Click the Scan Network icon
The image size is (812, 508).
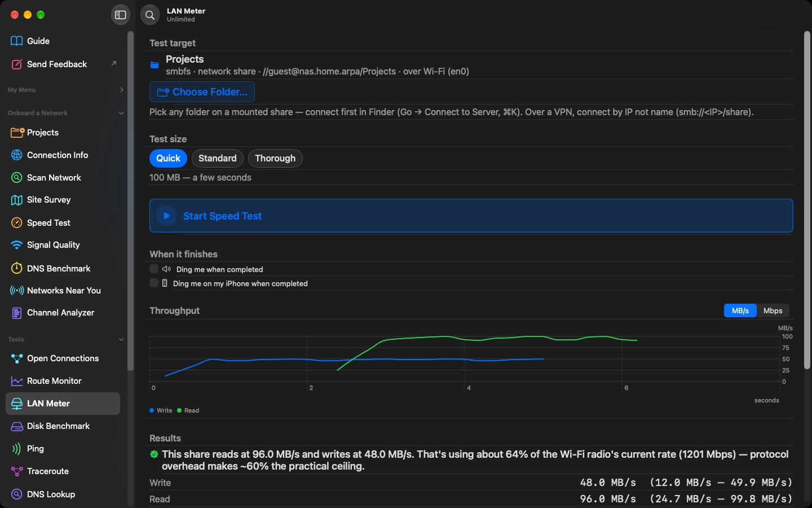point(17,178)
